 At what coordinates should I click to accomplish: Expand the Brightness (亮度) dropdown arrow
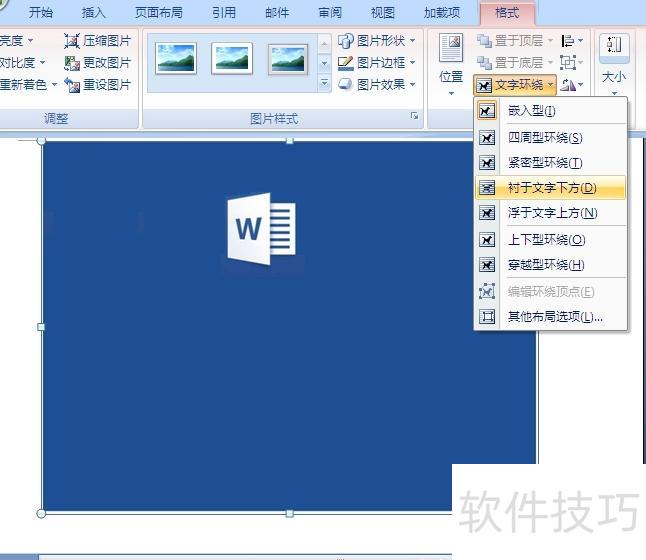[30, 41]
